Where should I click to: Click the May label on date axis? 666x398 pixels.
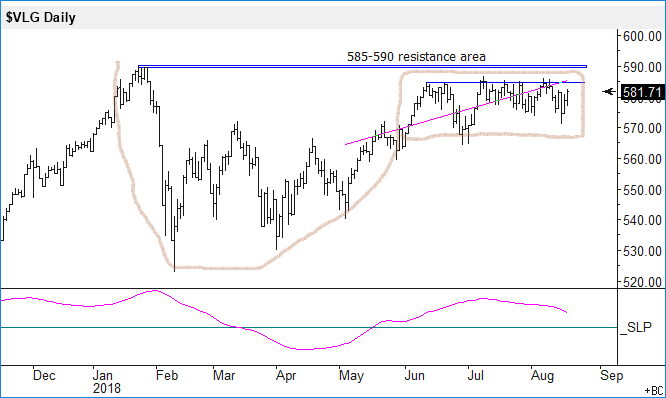[x=351, y=376]
